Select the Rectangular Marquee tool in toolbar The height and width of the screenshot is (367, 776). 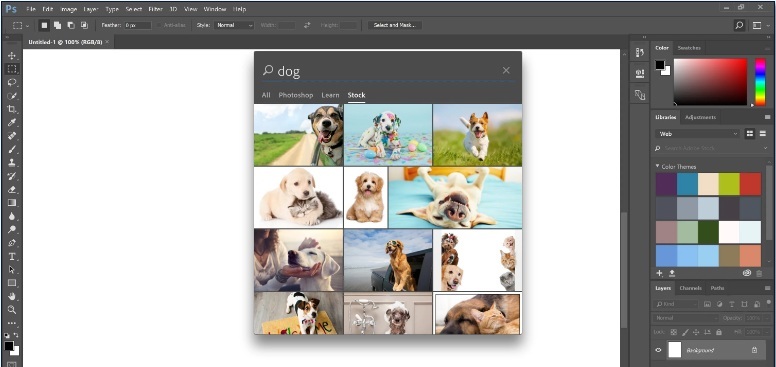pos(12,69)
